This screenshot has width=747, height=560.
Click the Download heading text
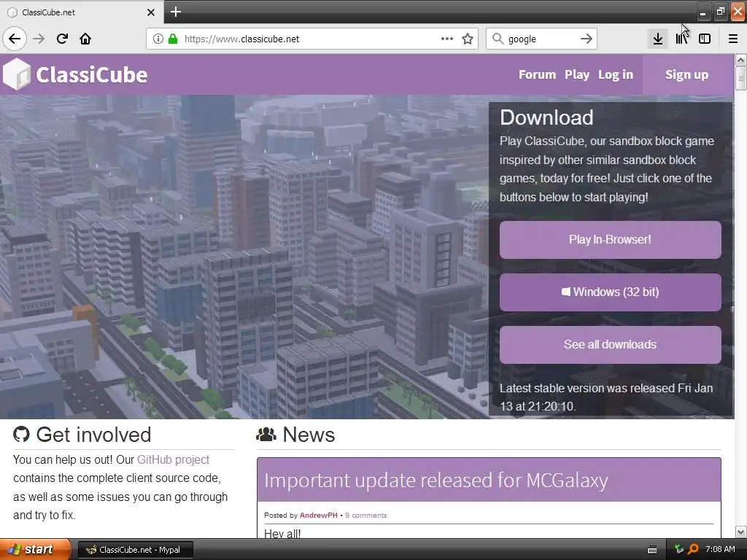click(x=546, y=117)
